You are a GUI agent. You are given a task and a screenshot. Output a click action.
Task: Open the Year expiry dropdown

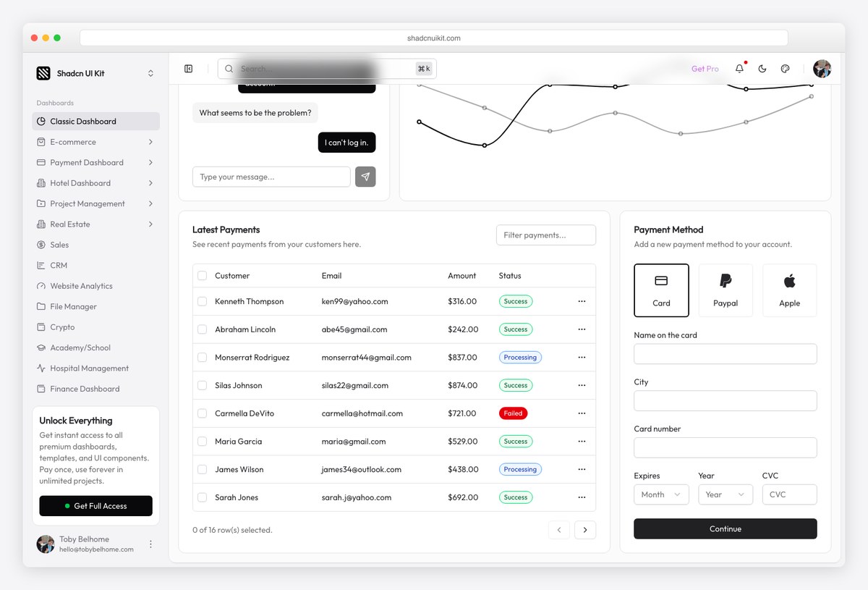click(x=726, y=494)
